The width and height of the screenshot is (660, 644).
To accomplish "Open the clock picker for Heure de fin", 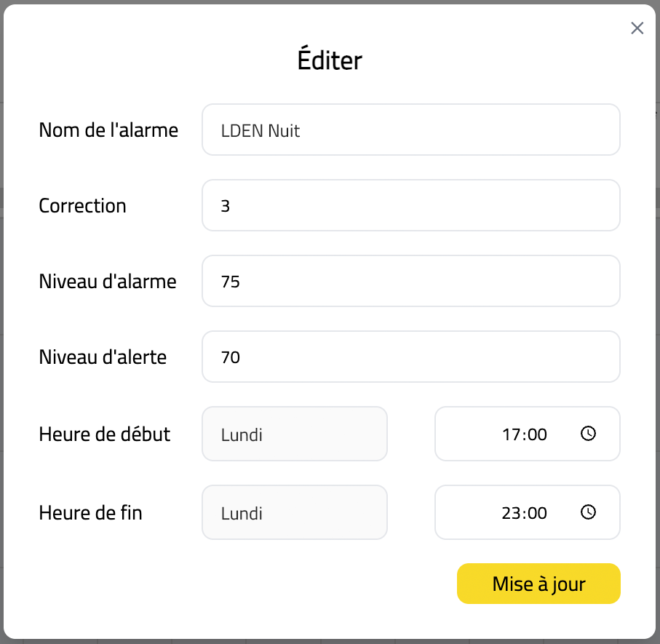I will pos(588,512).
